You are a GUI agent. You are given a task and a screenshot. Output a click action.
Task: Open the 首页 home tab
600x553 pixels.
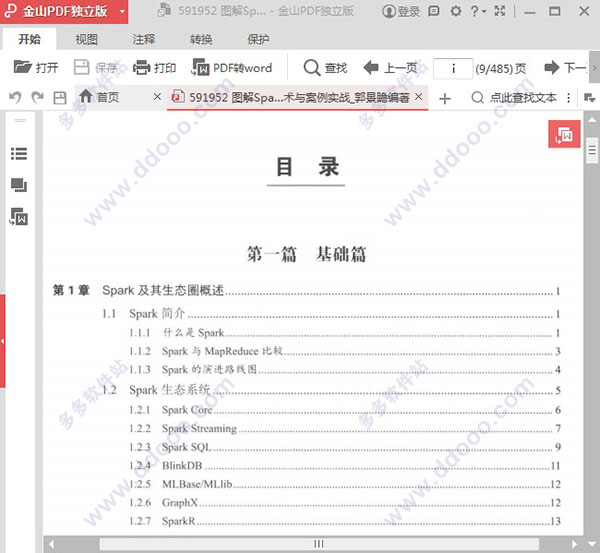pos(99,97)
